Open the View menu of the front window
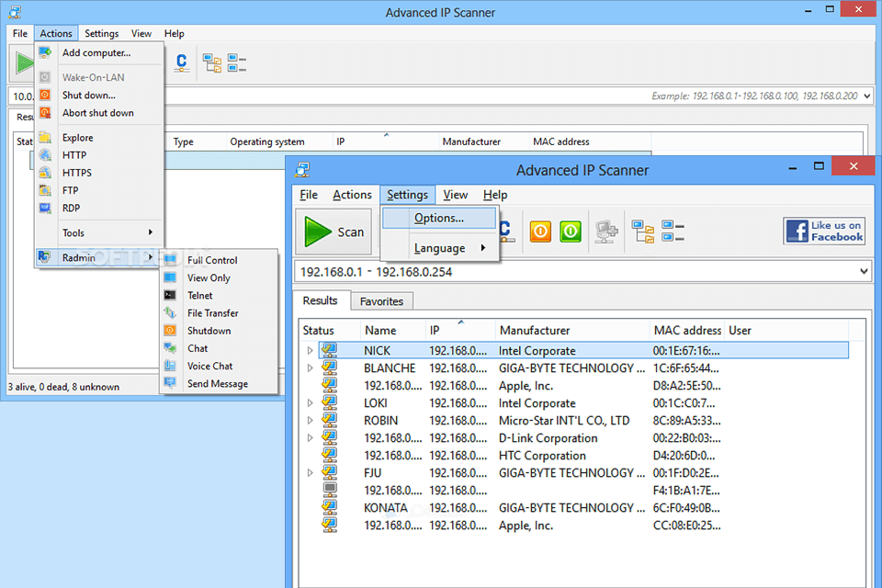Image resolution: width=882 pixels, height=588 pixels. click(x=455, y=195)
